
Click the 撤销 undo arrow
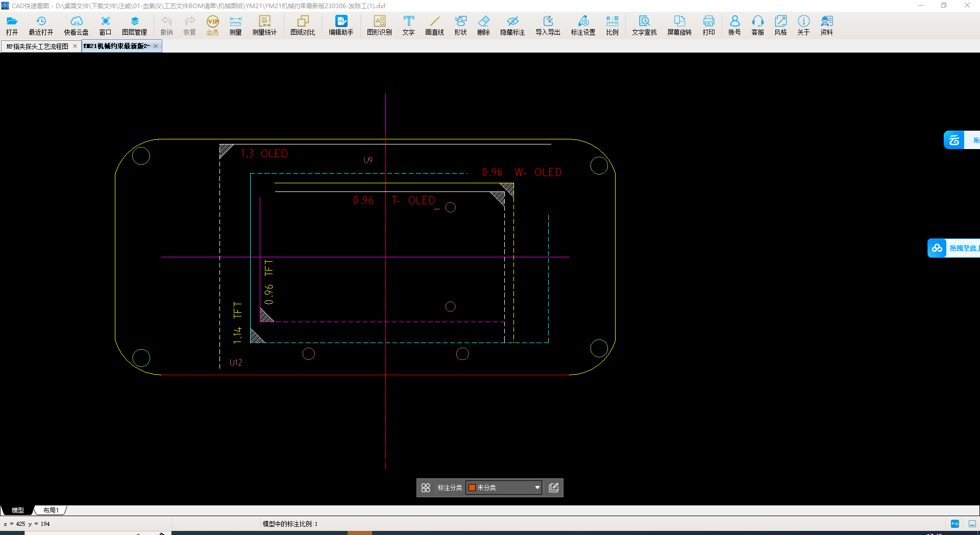[166, 25]
